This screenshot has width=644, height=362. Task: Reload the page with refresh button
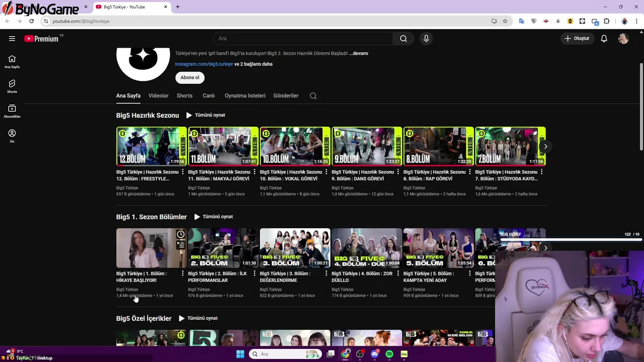(x=31, y=21)
